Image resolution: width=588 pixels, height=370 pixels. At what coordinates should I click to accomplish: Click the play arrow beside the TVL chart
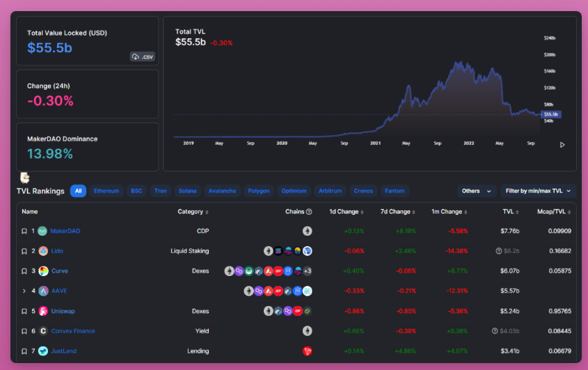(562, 145)
